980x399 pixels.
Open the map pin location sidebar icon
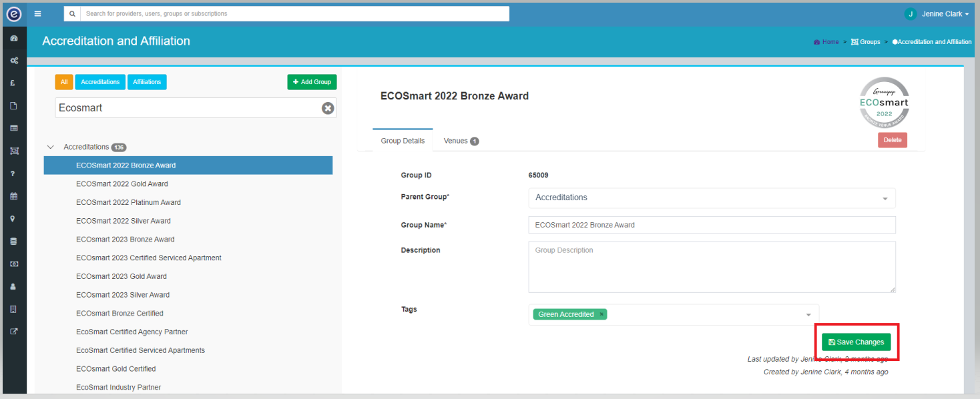tap(13, 218)
